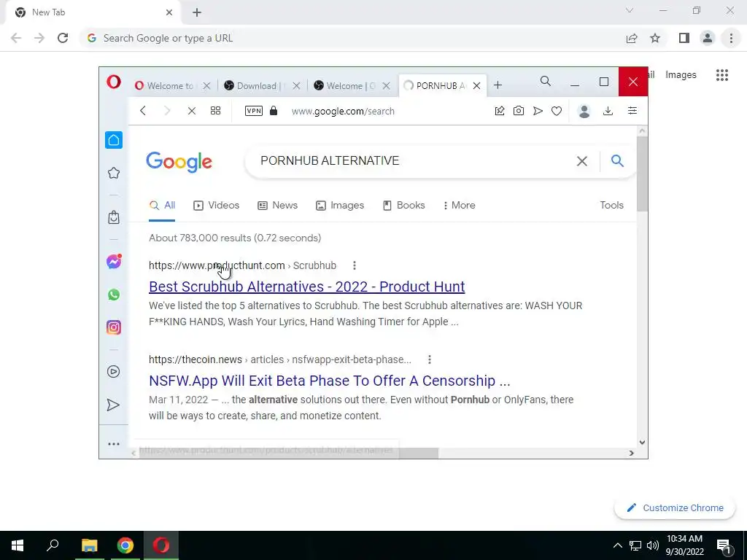Go back in Opera browser
The height and width of the screenshot is (560, 747).
[143, 111]
